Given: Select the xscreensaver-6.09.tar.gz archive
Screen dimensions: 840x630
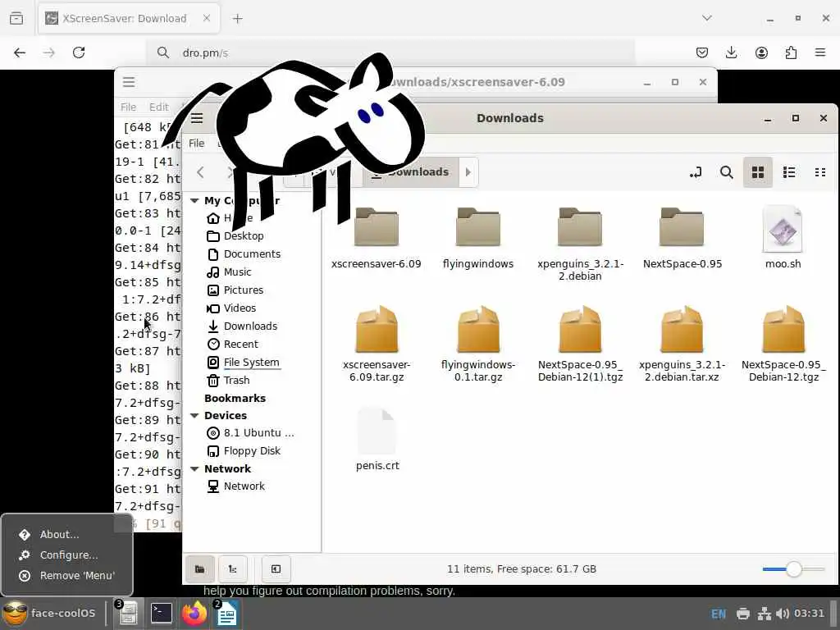Looking at the screenshot, I should (x=376, y=344).
